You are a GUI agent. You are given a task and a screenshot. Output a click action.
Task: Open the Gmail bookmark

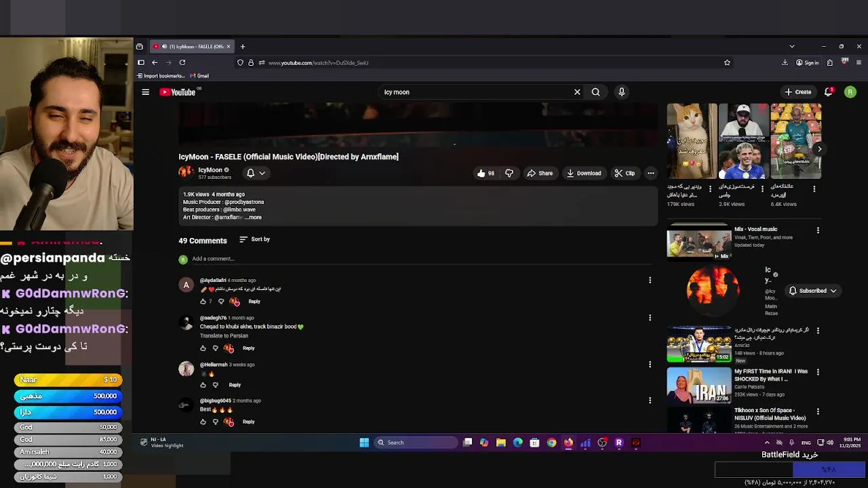click(199, 76)
